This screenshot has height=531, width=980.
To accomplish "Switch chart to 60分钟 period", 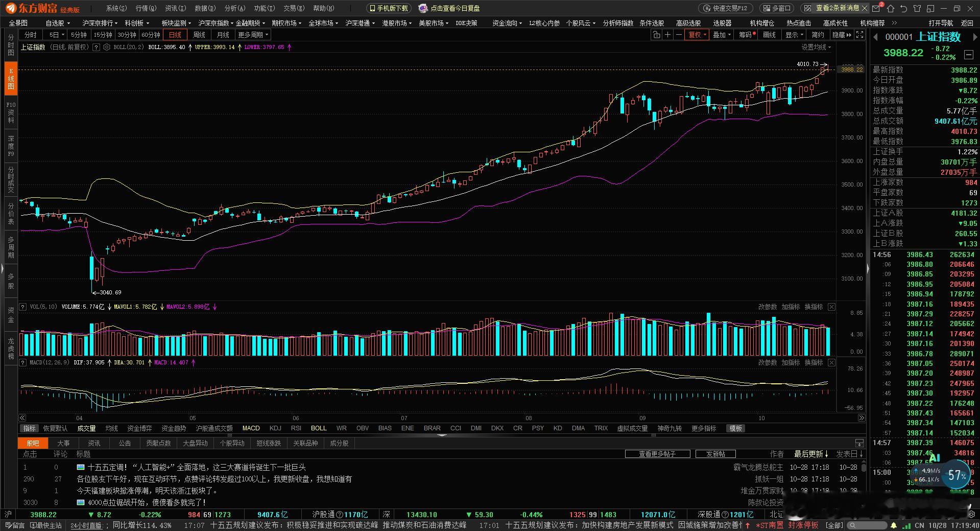I will click(151, 35).
